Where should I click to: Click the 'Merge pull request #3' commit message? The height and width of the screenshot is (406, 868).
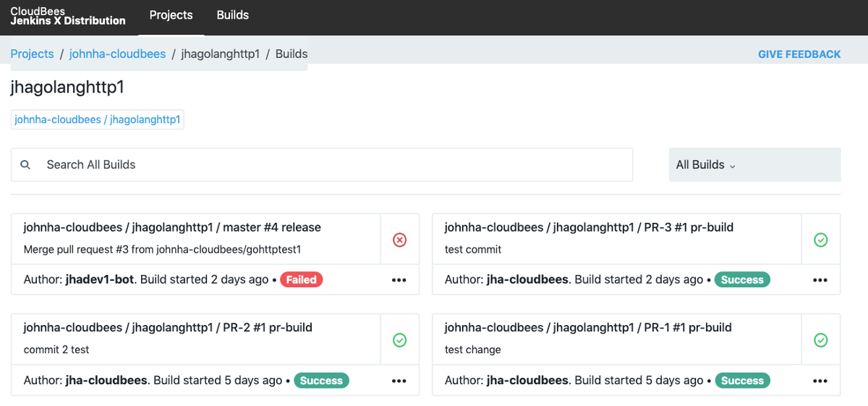pyautogui.click(x=162, y=250)
